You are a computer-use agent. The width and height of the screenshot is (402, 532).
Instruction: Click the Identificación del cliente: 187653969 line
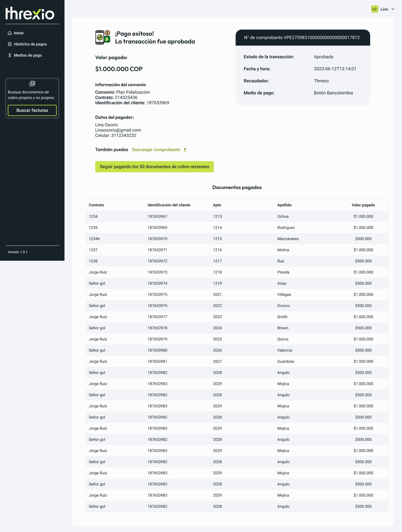(x=132, y=103)
